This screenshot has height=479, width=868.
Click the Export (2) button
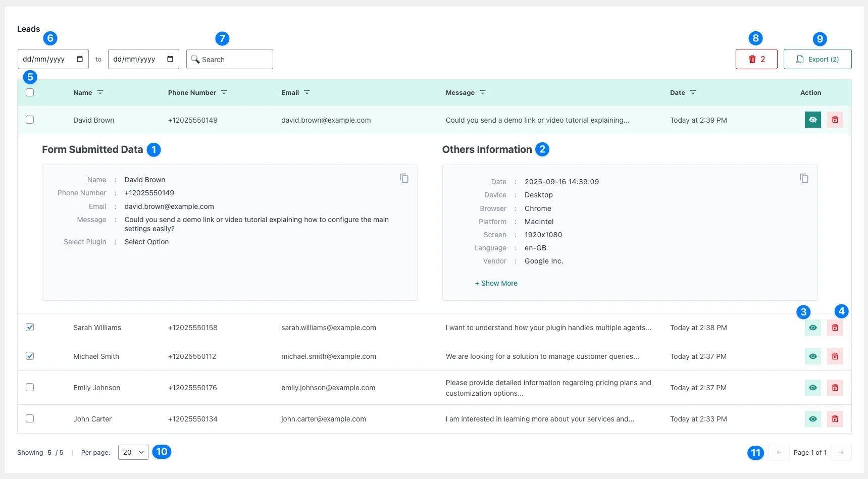(x=817, y=59)
